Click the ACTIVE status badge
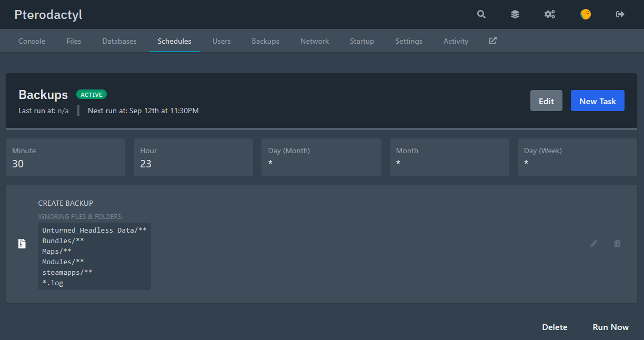 92,94
